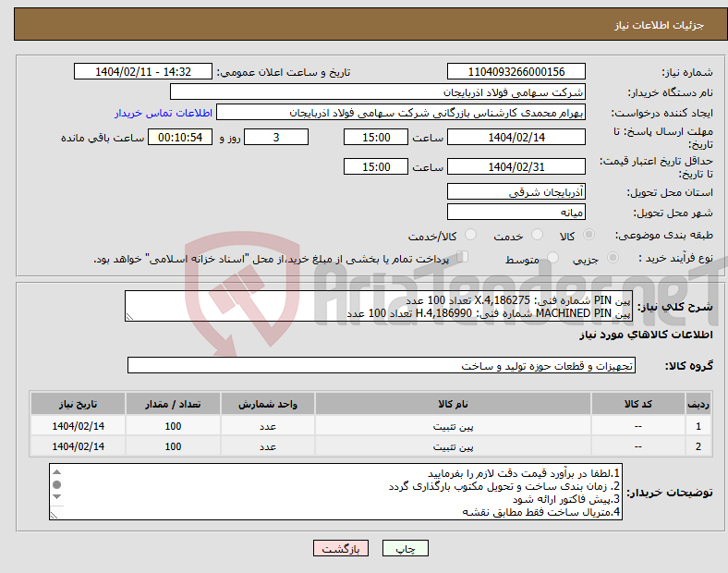Click date 1404/02/14 in row 1
The height and width of the screenshot is (573, 728).
(x=78, y=426)
